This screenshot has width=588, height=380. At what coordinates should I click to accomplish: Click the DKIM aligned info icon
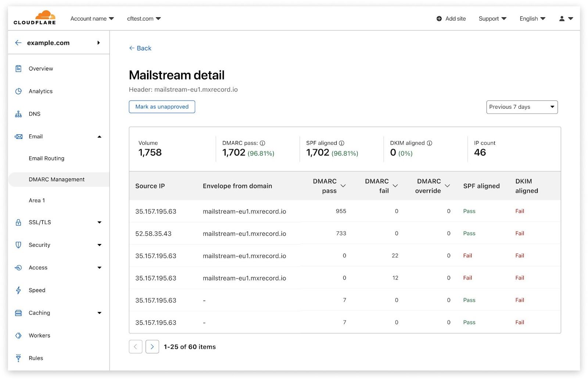coord(430,143)
